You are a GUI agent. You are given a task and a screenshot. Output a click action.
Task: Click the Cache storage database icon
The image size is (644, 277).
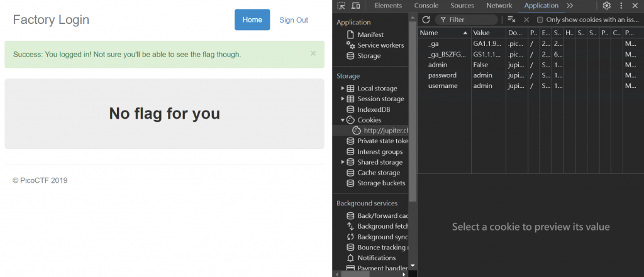pyautogui.click(x=350, y=173)
